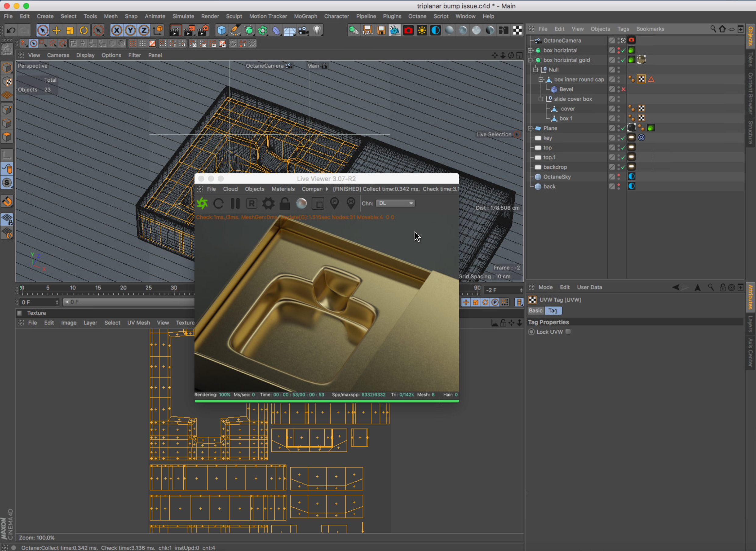
Task: Add a Cube primitive object
Action: (x=221, y=31)
